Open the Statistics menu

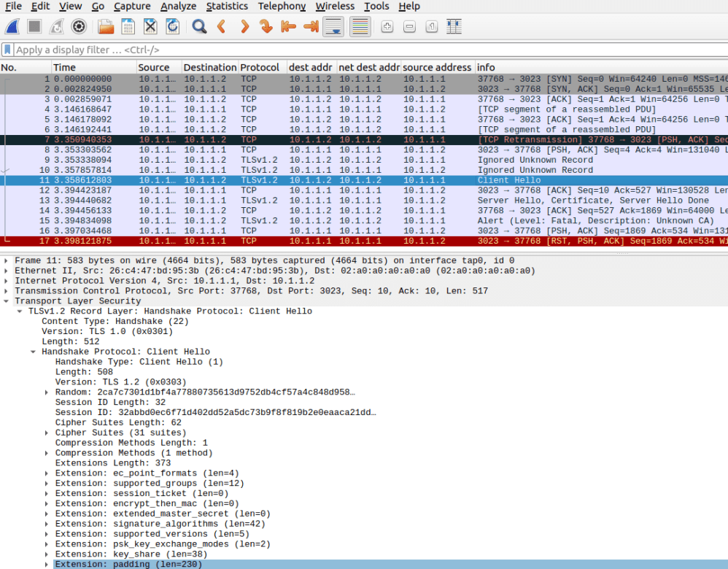click(x=227, y=7)
